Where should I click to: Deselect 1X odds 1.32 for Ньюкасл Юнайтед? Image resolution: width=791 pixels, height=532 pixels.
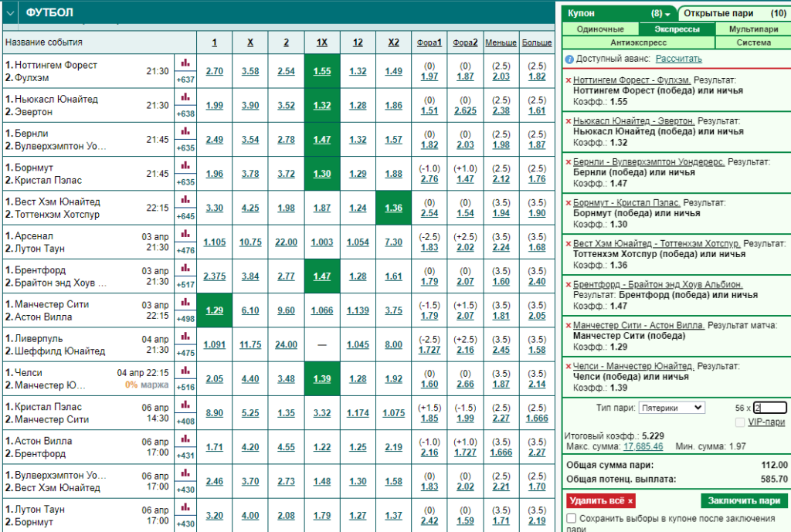(x=322, y=105)
